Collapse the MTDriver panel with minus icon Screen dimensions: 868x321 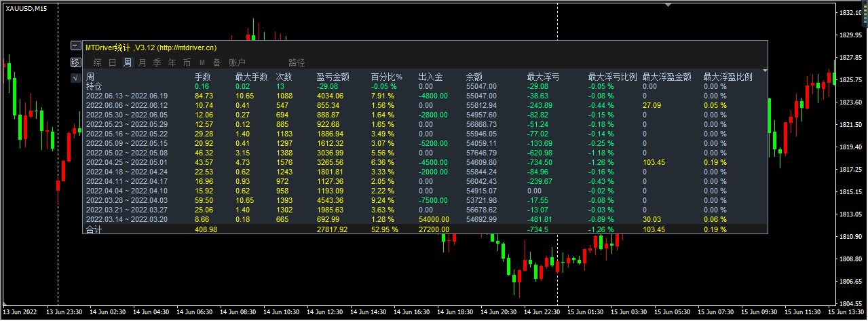[76, 47]
